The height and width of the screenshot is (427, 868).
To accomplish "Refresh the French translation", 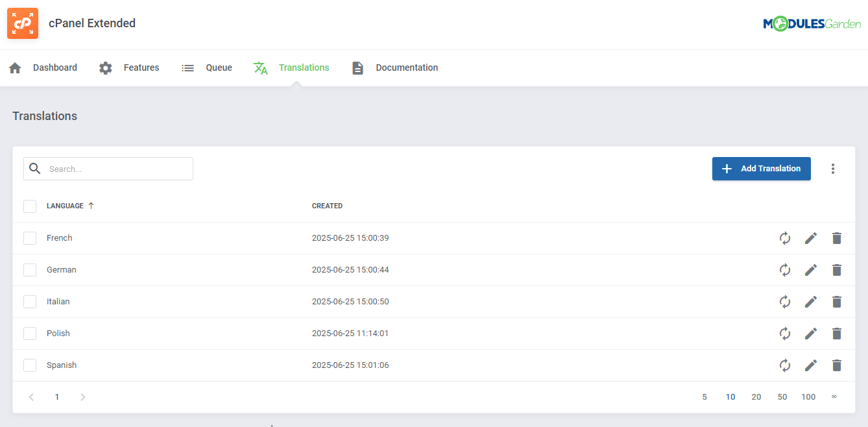I will (785, 238).
